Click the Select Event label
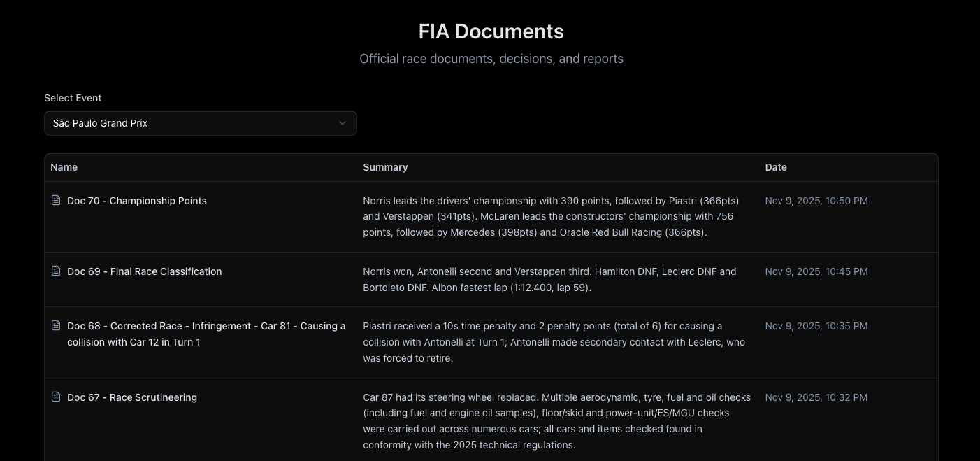Screen dimensions: 980x461 tap(73, 98)
